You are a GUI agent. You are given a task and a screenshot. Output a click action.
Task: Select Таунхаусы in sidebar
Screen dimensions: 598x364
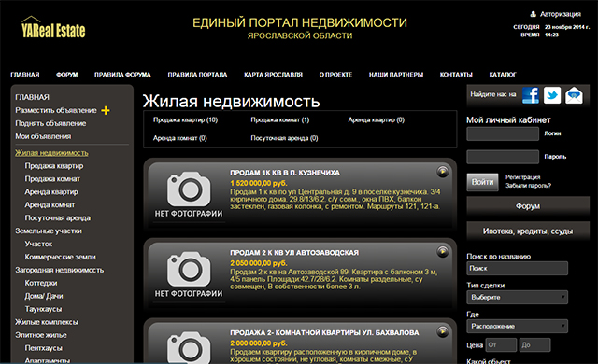43,309
